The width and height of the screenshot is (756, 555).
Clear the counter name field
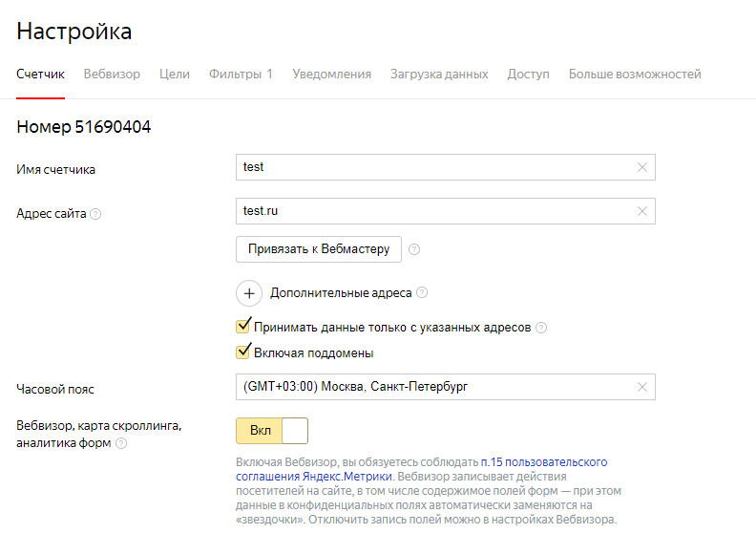[642, 167]
